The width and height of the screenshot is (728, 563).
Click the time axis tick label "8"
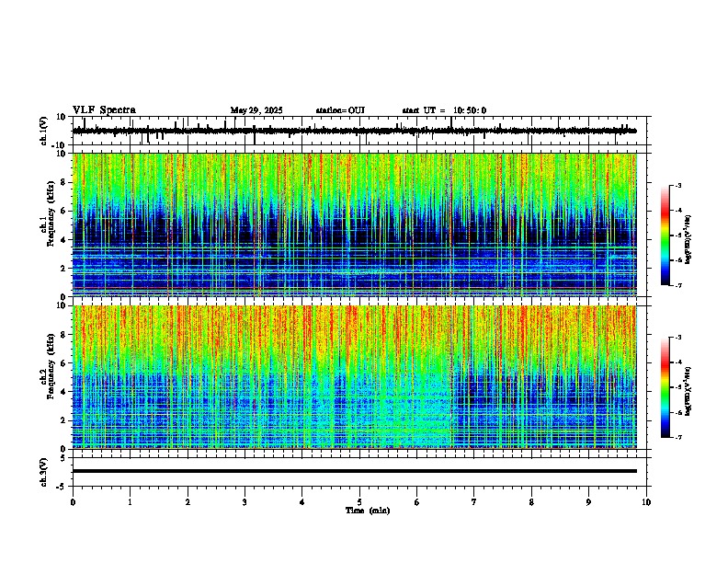click(x=531, y=502)
